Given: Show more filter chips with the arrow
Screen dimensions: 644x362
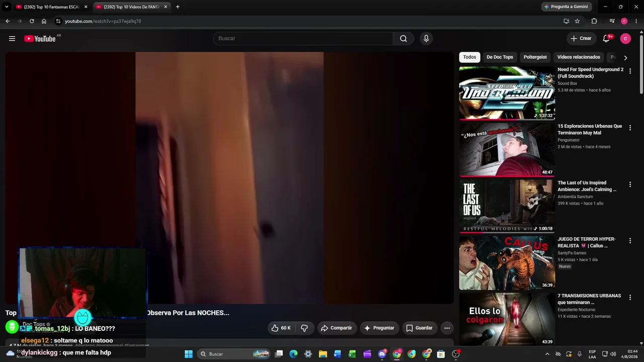Looking at the screenshot, I should [x=625, y=57].
